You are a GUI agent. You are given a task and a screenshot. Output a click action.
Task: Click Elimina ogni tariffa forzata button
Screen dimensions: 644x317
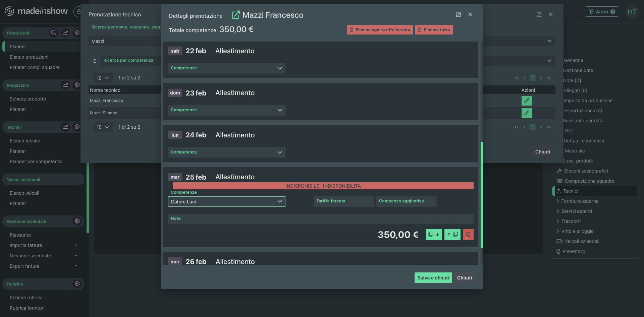click(x=380, y=30)
